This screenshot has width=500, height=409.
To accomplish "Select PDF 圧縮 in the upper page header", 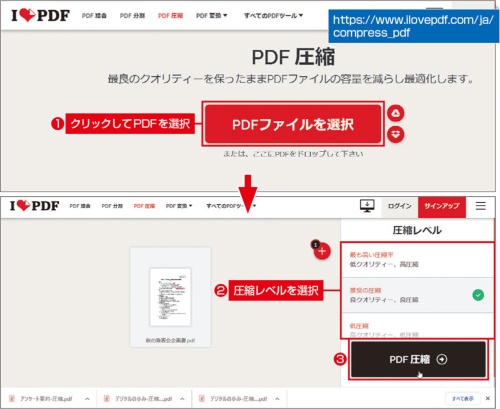I will point(170,16).
